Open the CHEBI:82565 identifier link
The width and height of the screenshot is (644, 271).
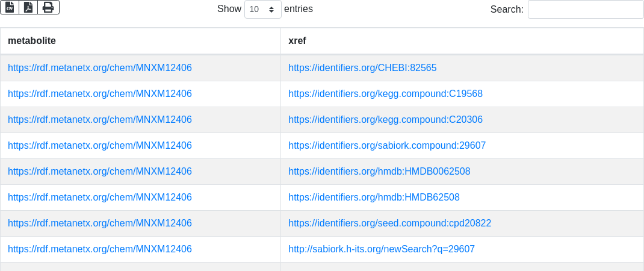362,68
